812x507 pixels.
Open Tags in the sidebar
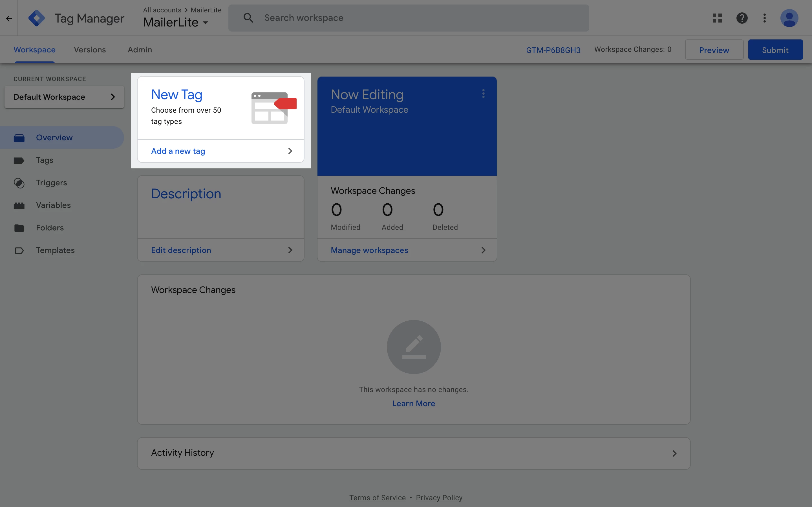(x=45, y=160)
